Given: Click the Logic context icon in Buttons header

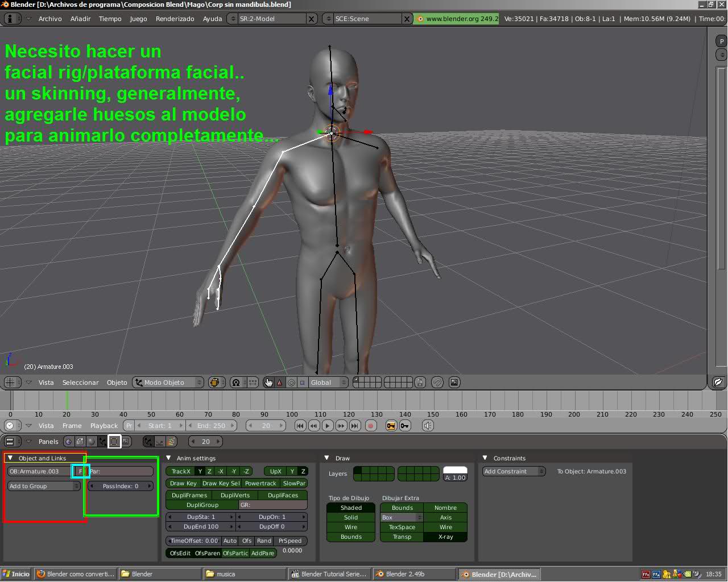Looking at the screenshot, I should click(x=69, y=442).
